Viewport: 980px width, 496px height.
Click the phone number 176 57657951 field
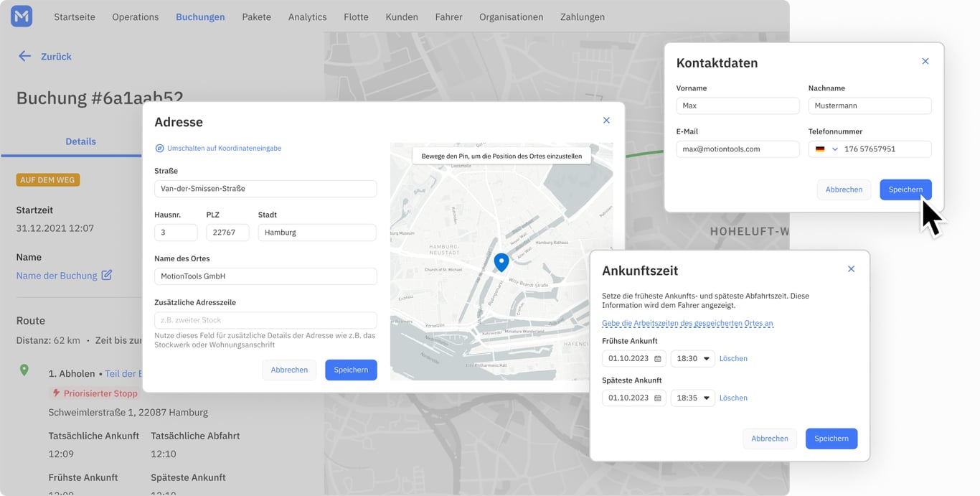[870, 149]
